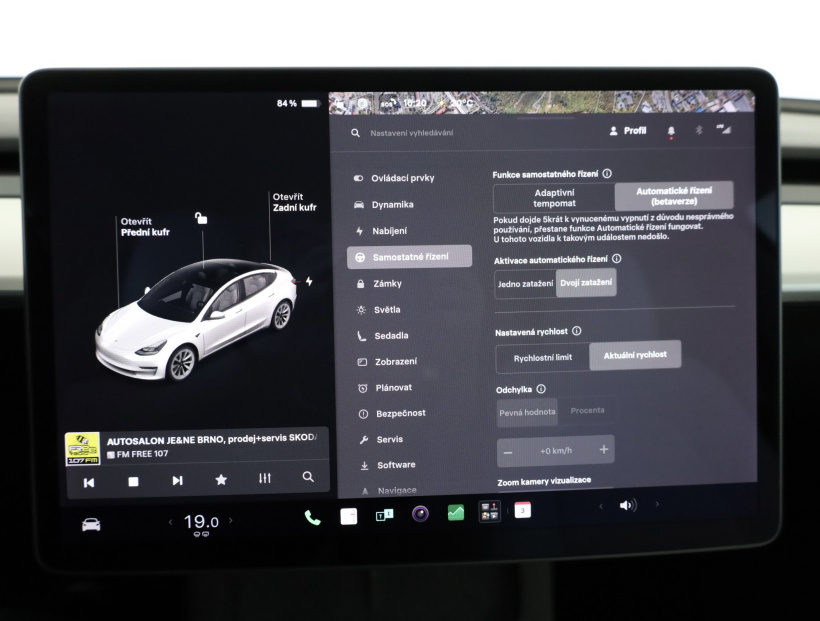Tap the 84 % battery indicator
820x621 pixels.
(x=298, y=104)
